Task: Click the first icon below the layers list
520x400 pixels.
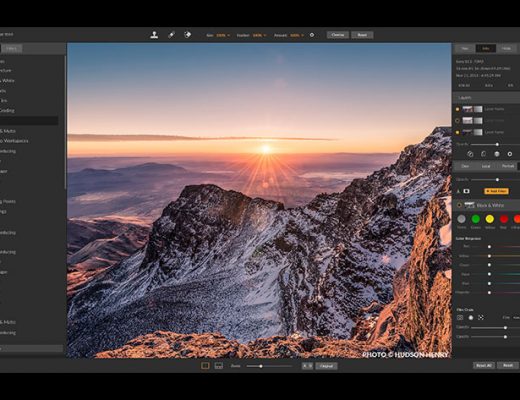Action: point(470,154)
